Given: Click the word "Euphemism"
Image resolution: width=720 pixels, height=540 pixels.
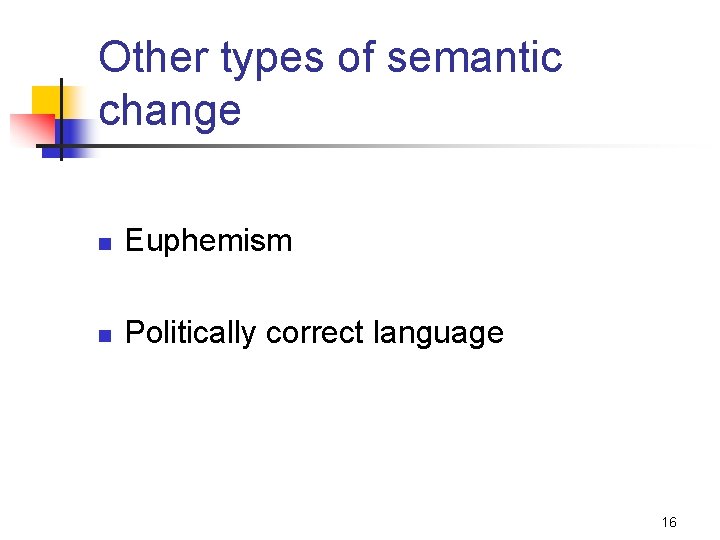Looking at the screenshot, I should (208, 241).
